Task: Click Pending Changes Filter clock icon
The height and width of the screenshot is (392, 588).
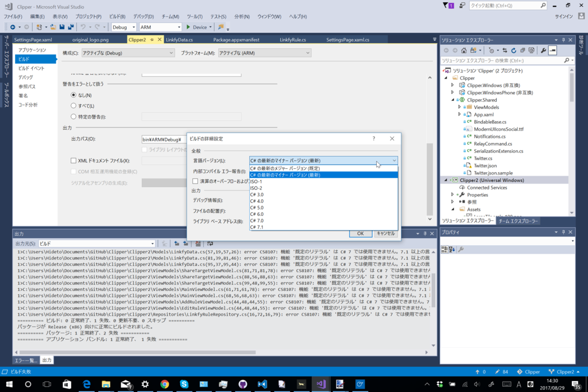Action: tap(492, 50)
